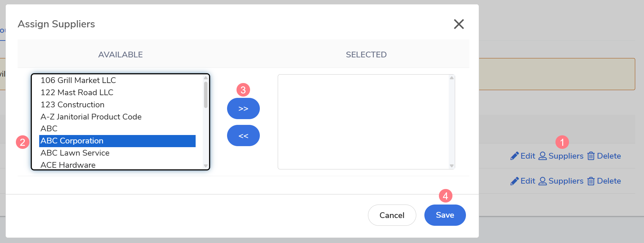Select 122 Mast Road LLC supplier
The height and width of the screenshot is (243, 644).
(77, 92)
